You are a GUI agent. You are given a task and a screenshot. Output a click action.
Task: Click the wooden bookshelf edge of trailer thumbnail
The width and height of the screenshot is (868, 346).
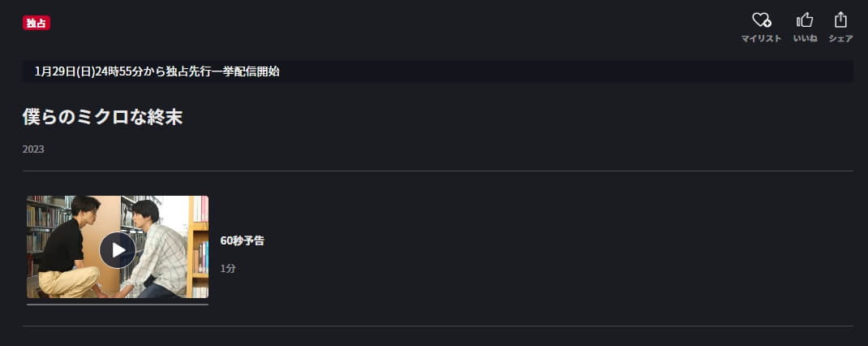(x=198, y=247)
